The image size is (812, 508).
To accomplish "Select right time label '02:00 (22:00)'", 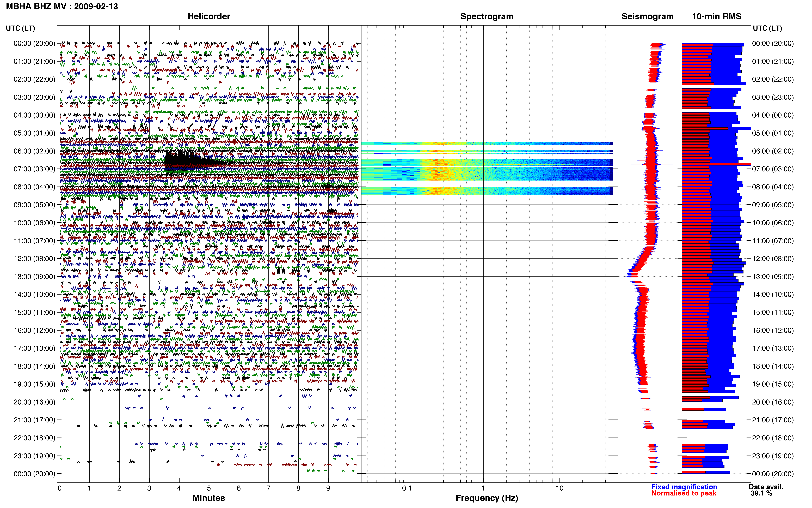I will 773,79.
